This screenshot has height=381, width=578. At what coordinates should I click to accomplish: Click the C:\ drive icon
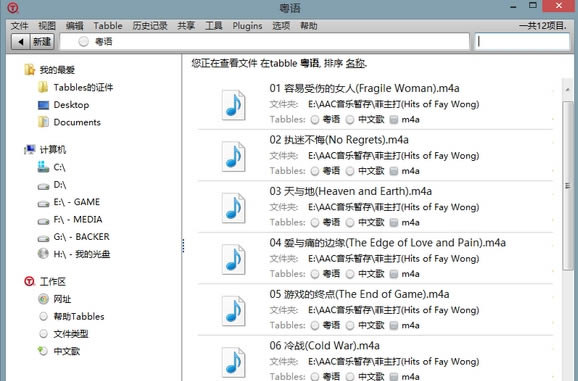pos(43,167)
